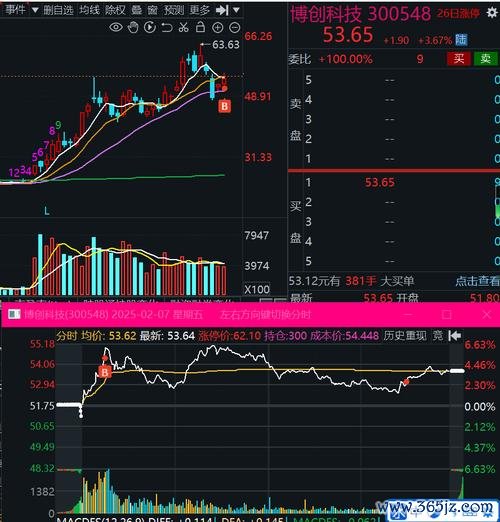Click the 涨停价:62.10 text
The height and width of the screenshot is (522, 500).
(x=229, y=336)
